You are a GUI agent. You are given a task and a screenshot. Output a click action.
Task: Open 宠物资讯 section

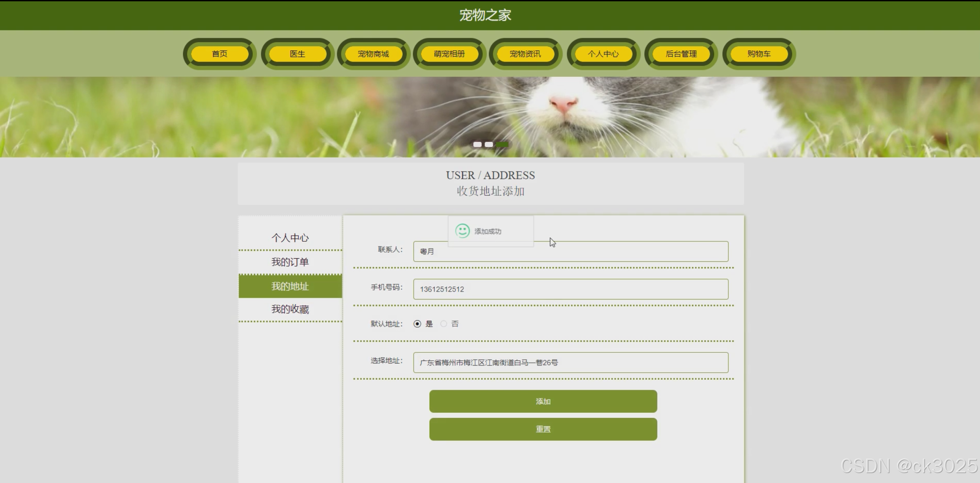tap(525, 54)
